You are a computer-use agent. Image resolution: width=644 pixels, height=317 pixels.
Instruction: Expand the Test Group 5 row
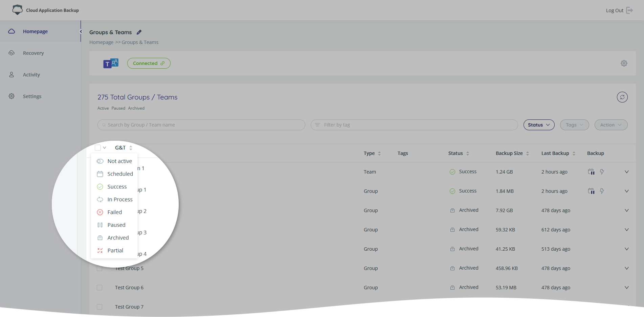(627, 268)
